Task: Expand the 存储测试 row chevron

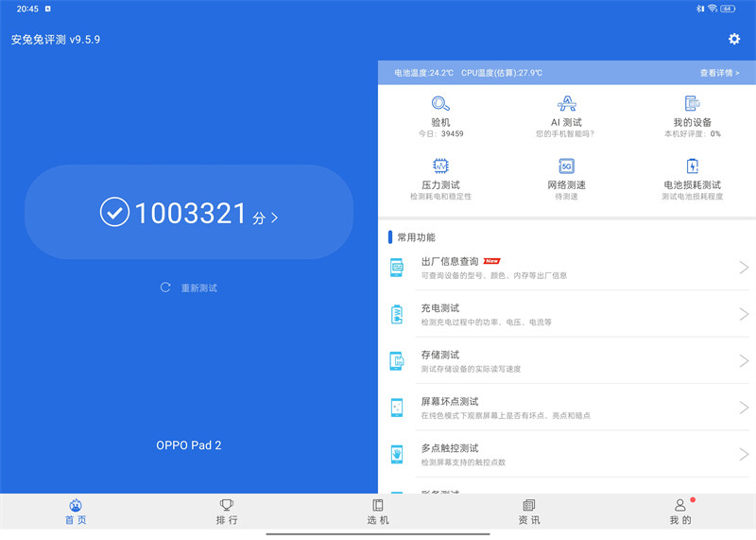Action: (744, 361)
